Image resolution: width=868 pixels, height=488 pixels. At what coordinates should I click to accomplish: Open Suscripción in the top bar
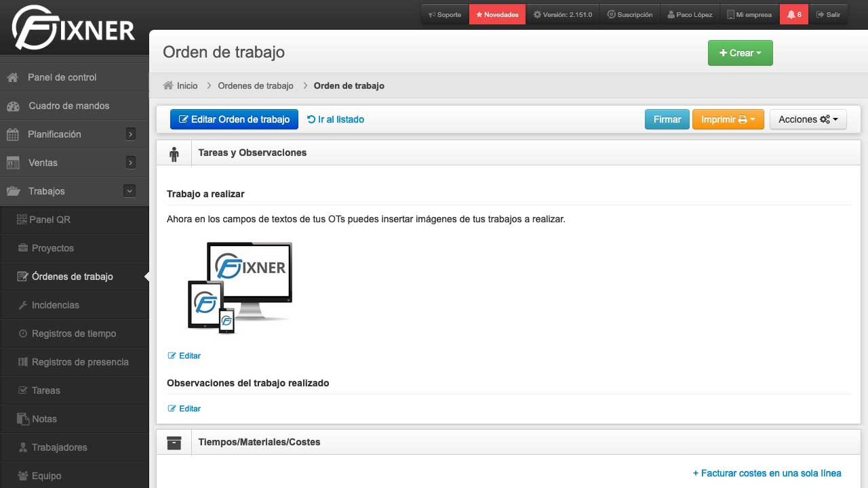click(x=629, y=14)
